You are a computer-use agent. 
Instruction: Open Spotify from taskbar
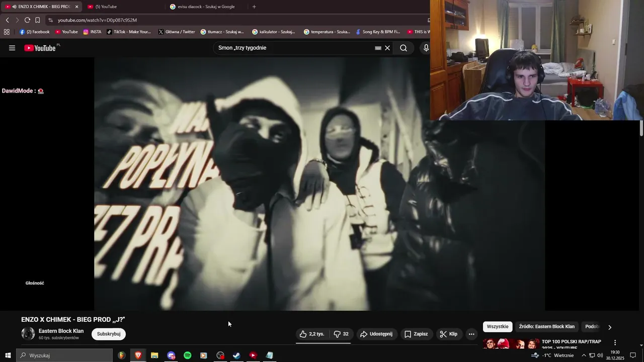click(x=187, y=355)
